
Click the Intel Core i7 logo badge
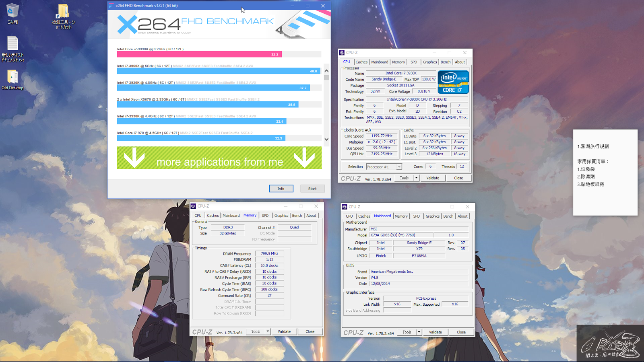[453, 82]
